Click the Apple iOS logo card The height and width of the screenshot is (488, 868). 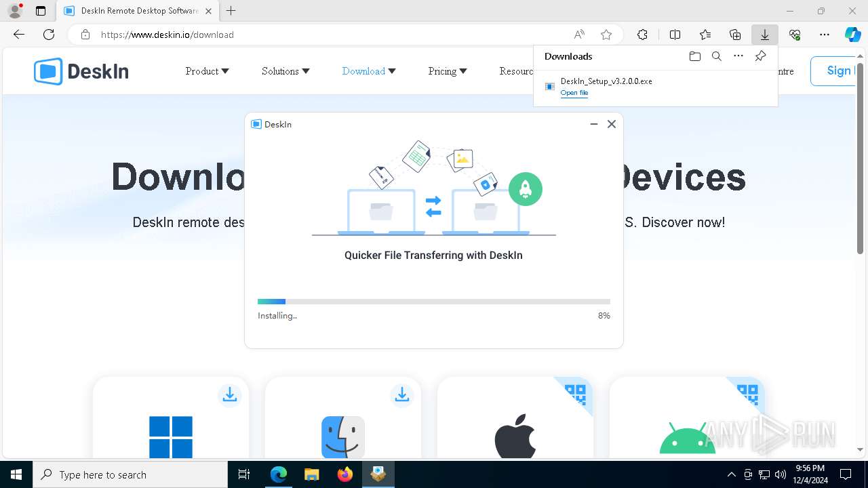click(x=515, y=437)
